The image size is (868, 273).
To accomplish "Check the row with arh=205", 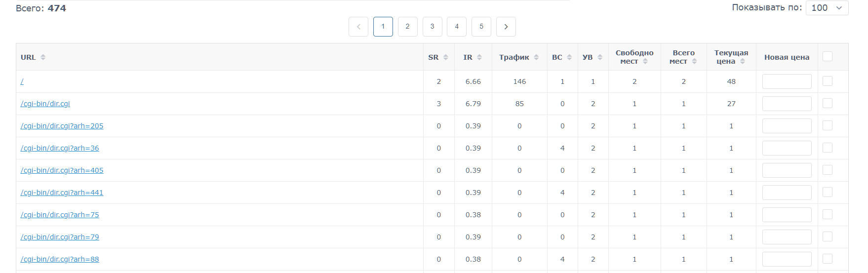I will (x=828, y=125).
